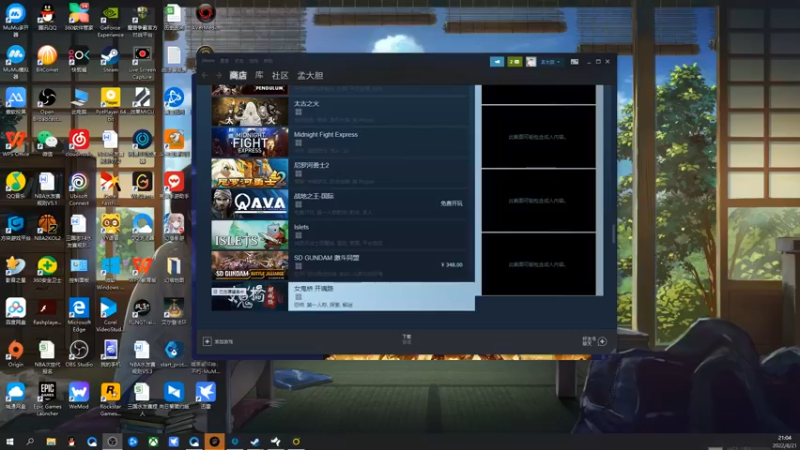Viewport: 800px width, 450px height.
Task: Go back with the Steam back arrow
Action: tap(205, 76)
